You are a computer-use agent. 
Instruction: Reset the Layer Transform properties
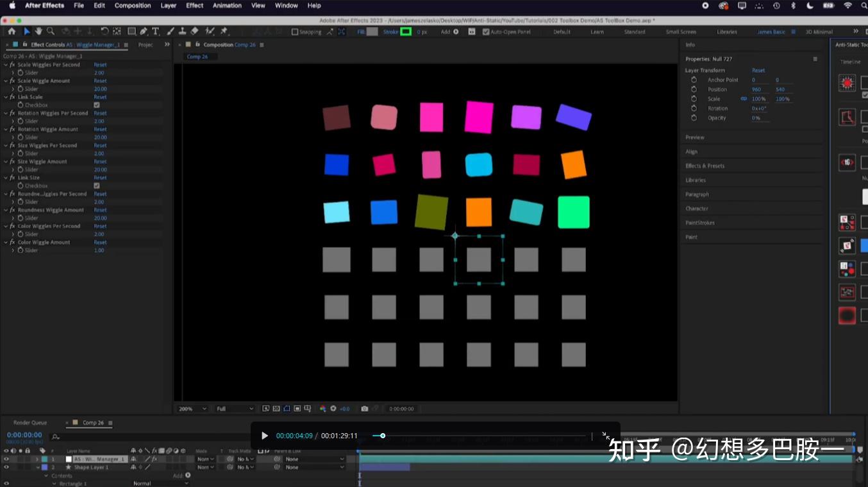[758, 71]
